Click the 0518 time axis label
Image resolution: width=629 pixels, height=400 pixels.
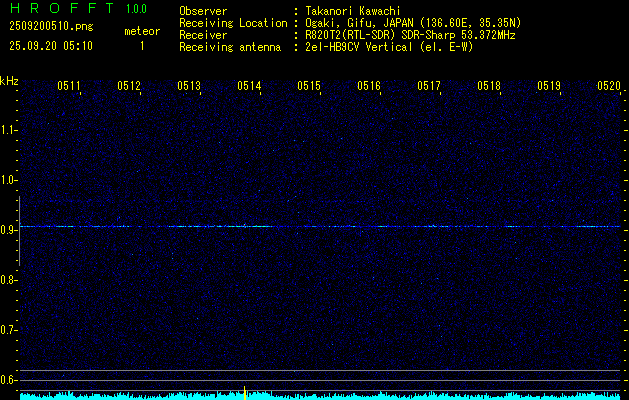point(489,85)
